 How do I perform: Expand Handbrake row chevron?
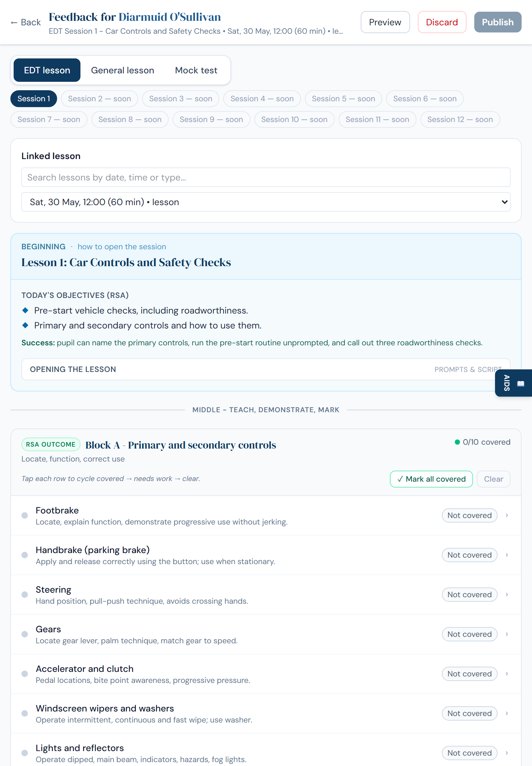[x=507, y=555]
